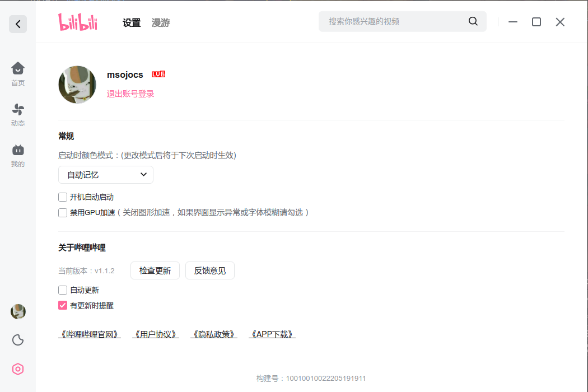Enable the 自动更新 checkbox

coord(63,290)
